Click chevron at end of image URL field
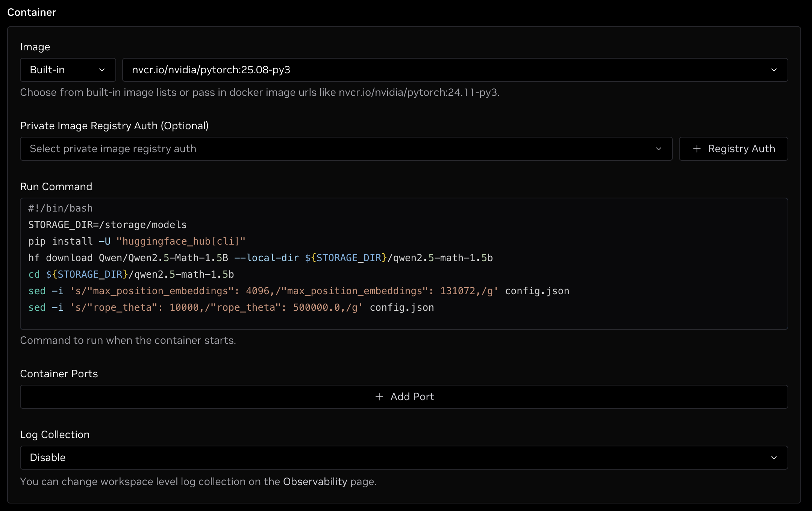Viewport: 812px width, 511px height. point(774,70)
